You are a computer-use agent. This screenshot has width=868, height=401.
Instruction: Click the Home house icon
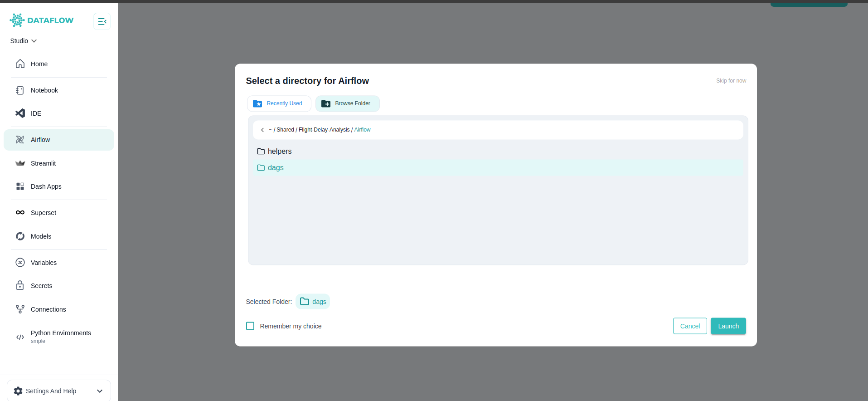coord(20,64)
